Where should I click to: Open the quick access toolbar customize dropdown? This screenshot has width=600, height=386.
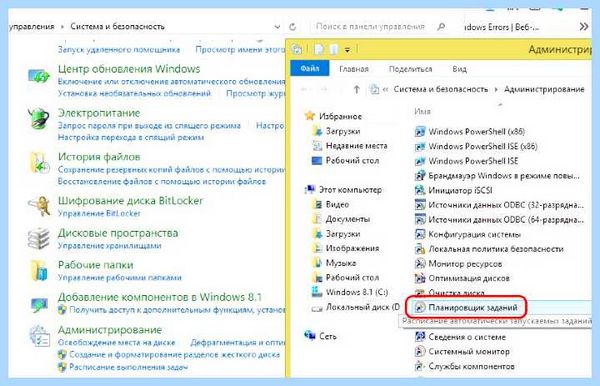tap(347, 50)
